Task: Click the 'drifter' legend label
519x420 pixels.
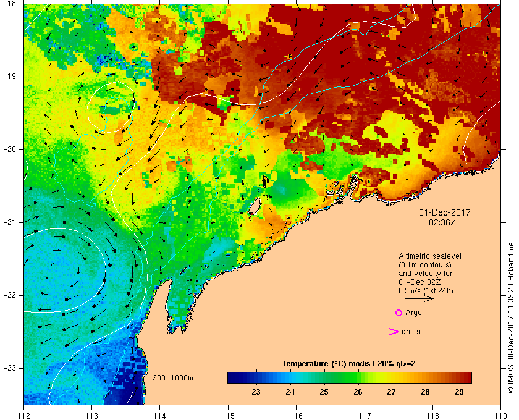Action: pos(411,332)
